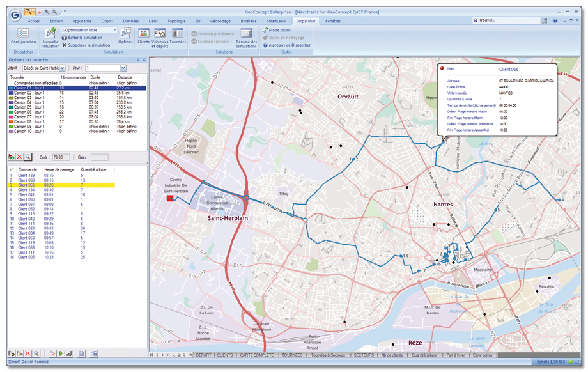Expand the Dépôt dropdown

[x=62, y=68]
